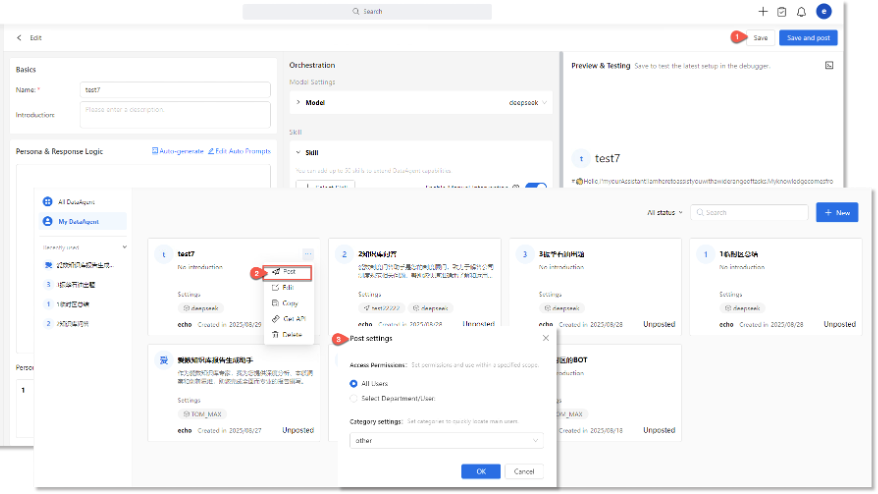
Task: Go back using the Edit arrow
Action: 19,38
